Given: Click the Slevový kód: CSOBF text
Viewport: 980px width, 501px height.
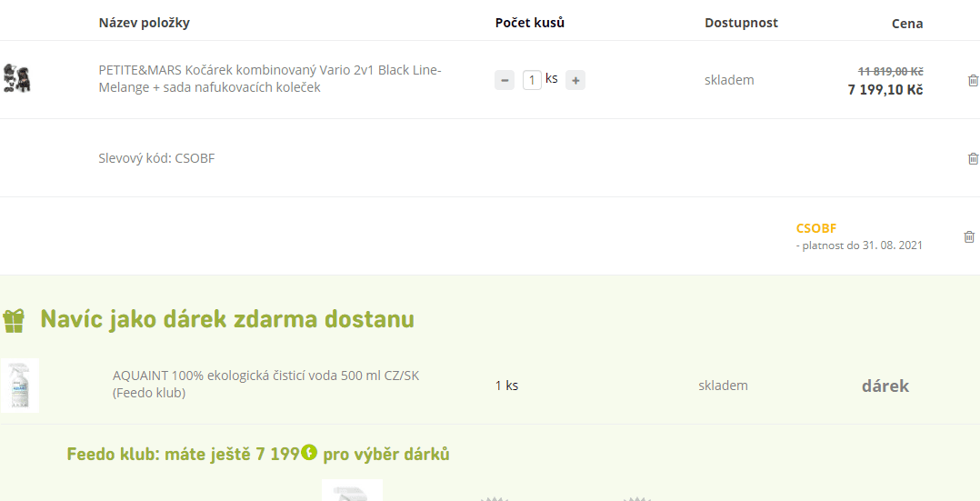Looking at the screenshot, I should click(157, 158).
